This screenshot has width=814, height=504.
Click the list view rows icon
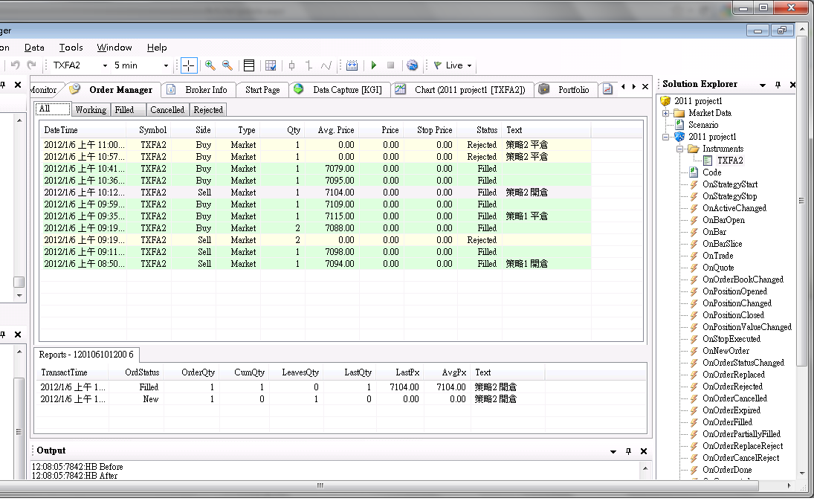[x=249, y=65]
